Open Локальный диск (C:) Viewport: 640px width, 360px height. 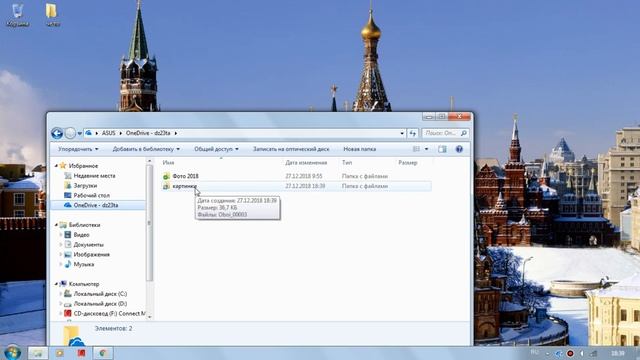pos(100,294)
